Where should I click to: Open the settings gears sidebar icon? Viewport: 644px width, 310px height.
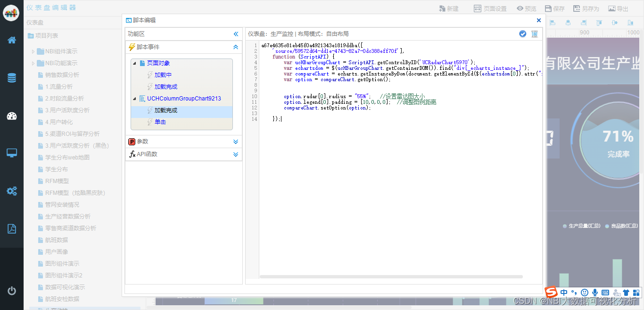[12, 191]
